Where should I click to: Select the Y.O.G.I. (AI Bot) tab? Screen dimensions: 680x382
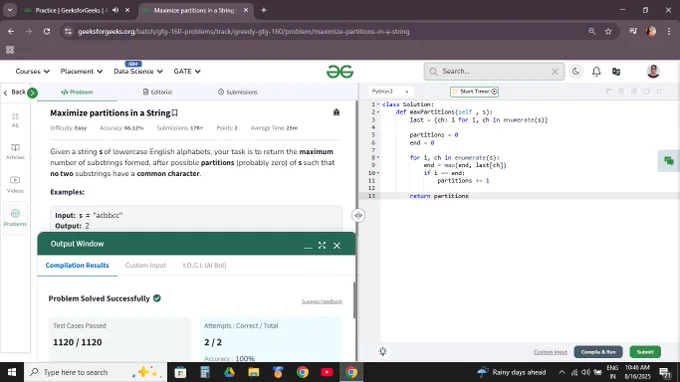pyautogui.click(x=204, y=265)
